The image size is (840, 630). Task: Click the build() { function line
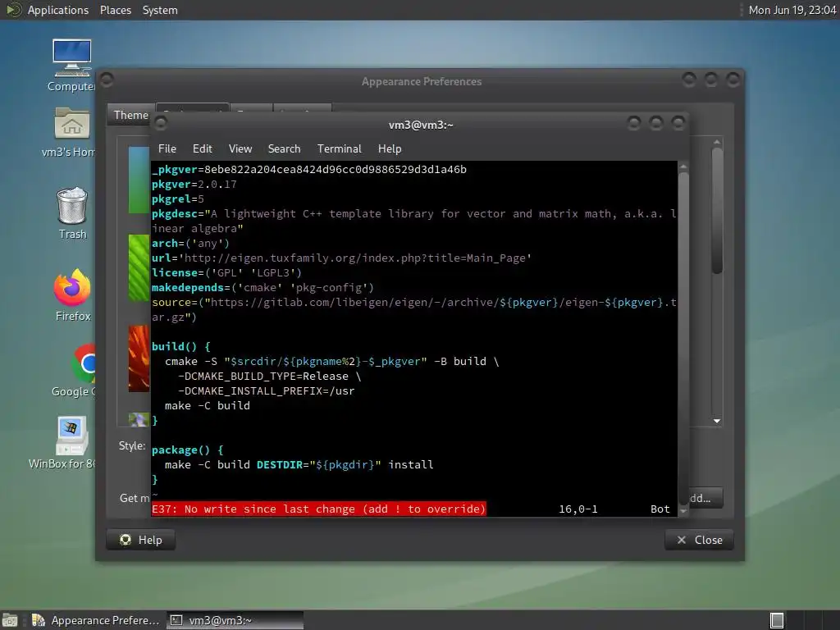point(181,347)
